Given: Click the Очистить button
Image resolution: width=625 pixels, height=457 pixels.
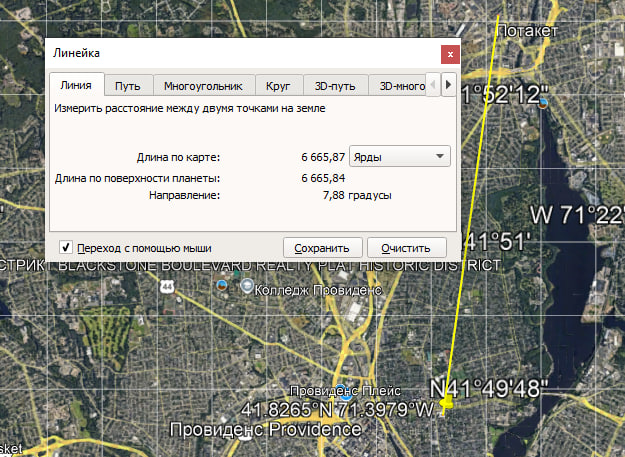Looking at the screenshot, I should (406, 248).
